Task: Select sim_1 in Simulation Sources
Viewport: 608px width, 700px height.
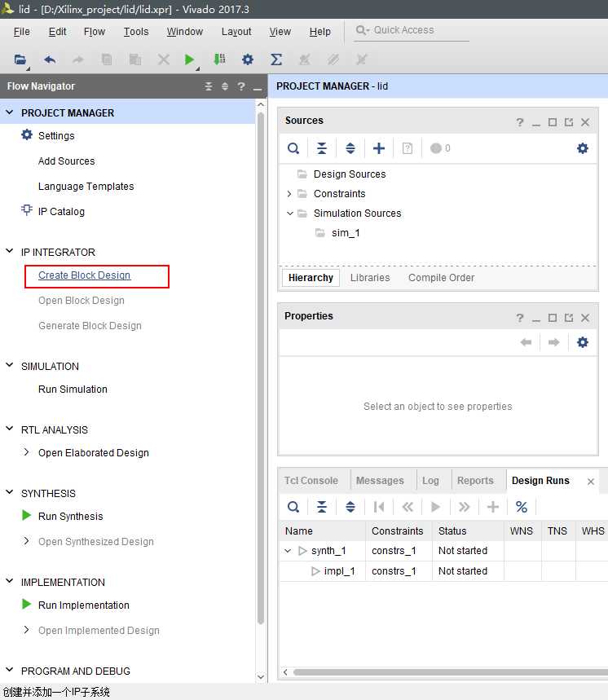Action: pyautogui.click(x=346, y=233)
